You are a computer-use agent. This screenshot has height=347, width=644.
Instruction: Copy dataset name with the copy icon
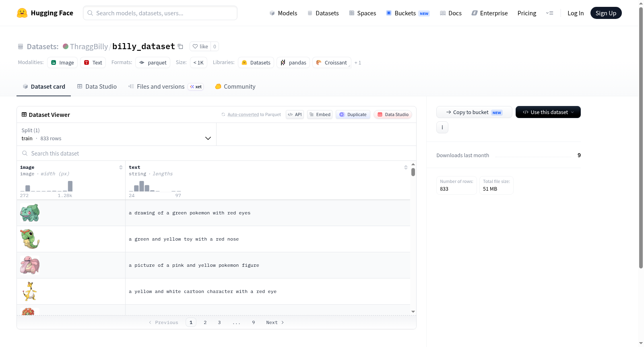(181, 47)
